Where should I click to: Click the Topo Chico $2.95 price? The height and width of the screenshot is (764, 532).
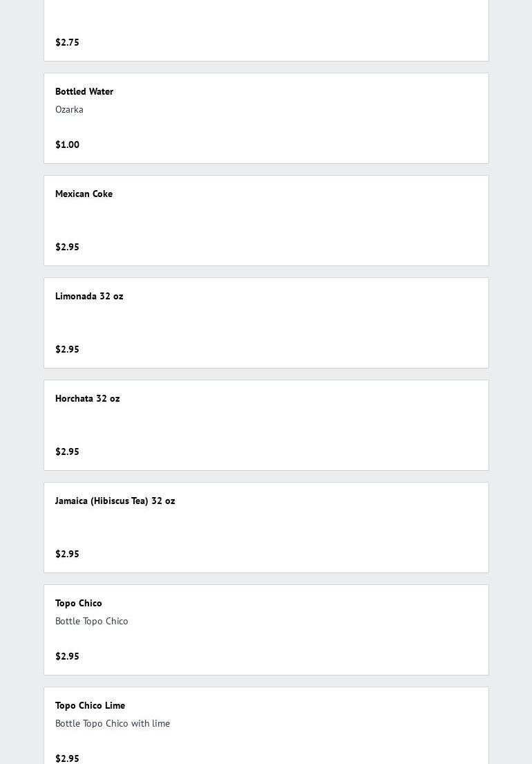pyautogui.click(x=67, y=656)
